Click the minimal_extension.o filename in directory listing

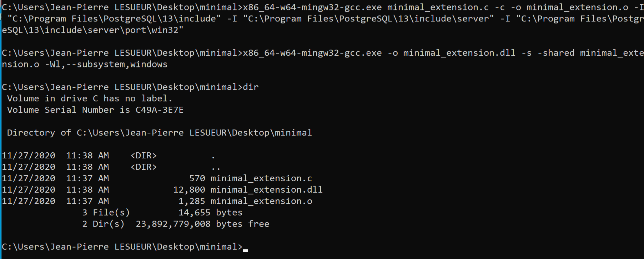pos(261,201)
